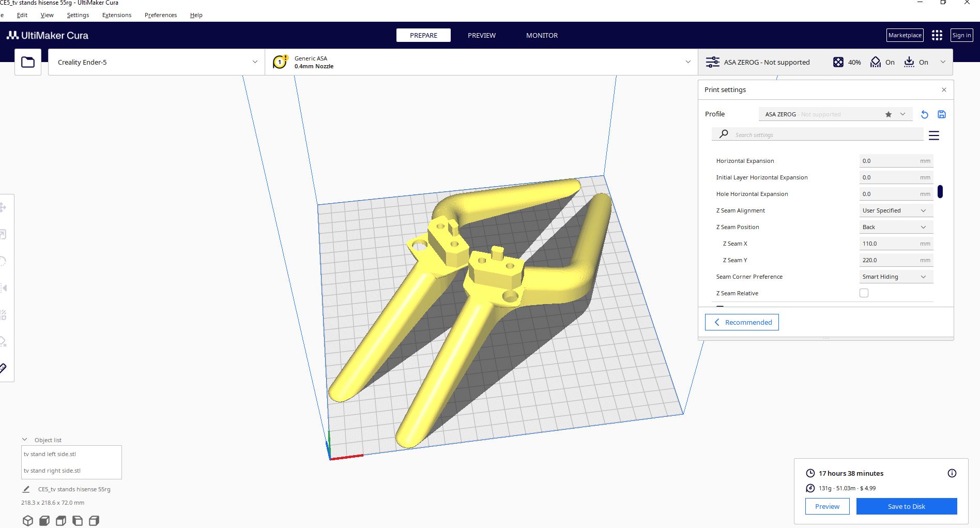Open Seam Corner Preference dropdown
980x528 pixels.
(x=896, y=277)
